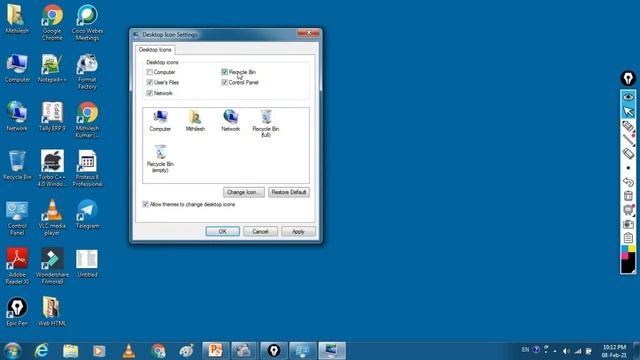Click the Apply button
640x360 pixels.
pyautogui.click(x=298, y=231)
